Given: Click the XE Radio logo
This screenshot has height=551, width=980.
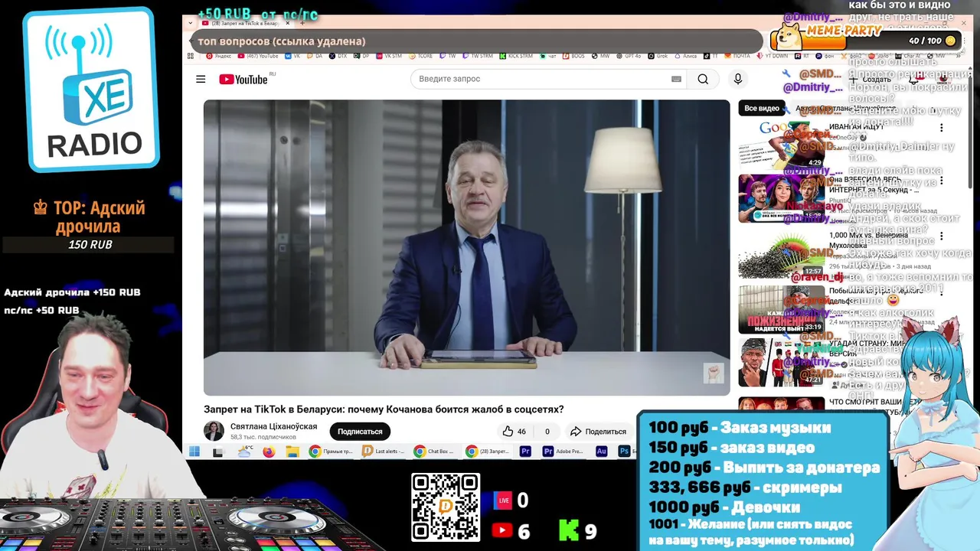Looking at the screenshot, I should [92, 90].
